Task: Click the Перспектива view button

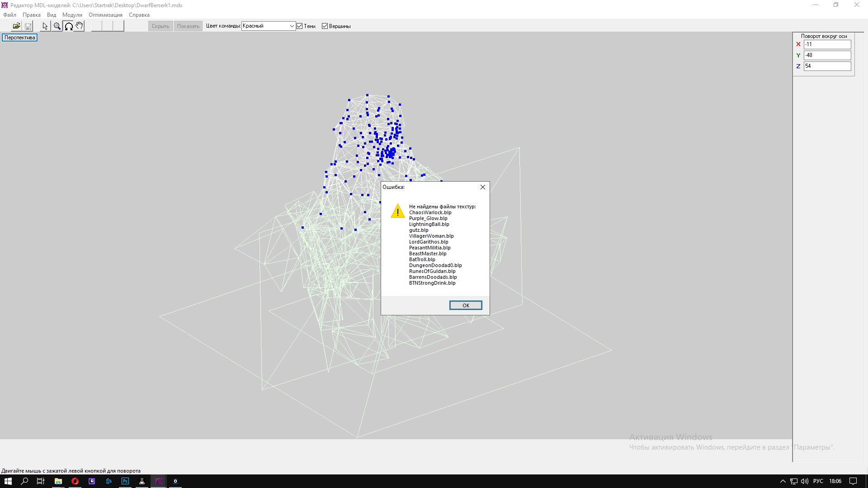Action: pos(20,38)
